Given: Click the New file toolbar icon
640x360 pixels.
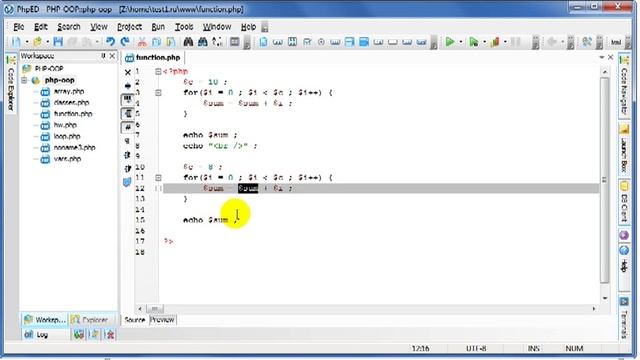Looking at the screenshot, I should coord(16,42).
